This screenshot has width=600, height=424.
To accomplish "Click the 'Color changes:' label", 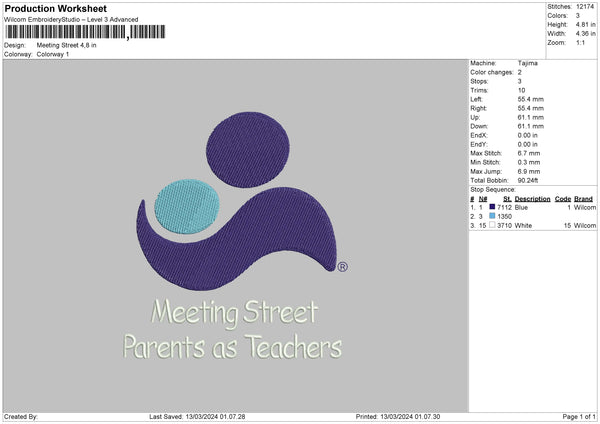I will 492,72.
